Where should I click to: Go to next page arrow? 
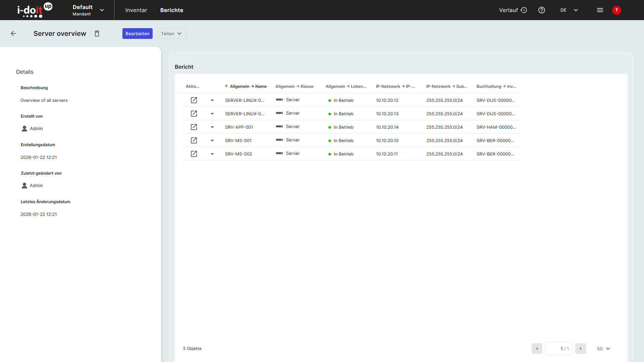click(x=580, y=349)
